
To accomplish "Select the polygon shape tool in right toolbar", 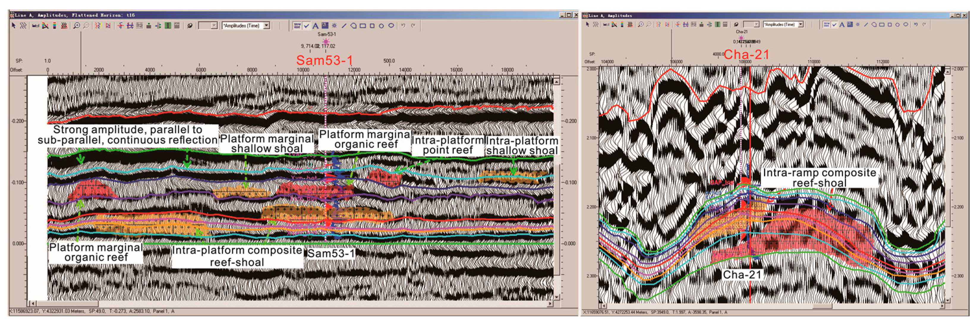I will point(874,24).
